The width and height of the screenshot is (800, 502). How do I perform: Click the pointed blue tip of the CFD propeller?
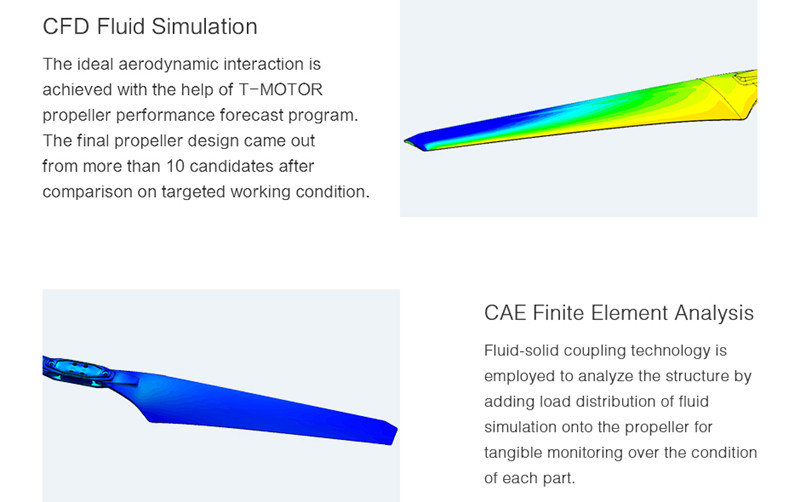(411, 142)
